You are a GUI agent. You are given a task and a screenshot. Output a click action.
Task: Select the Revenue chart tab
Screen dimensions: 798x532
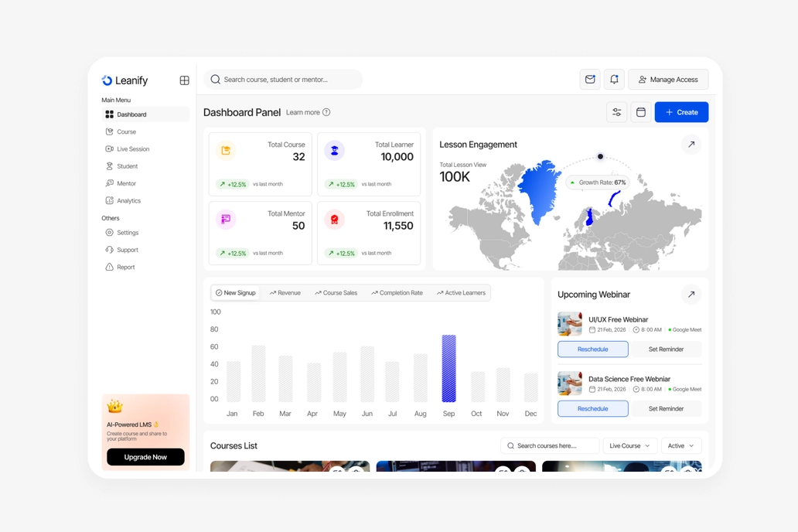[285, 293]
